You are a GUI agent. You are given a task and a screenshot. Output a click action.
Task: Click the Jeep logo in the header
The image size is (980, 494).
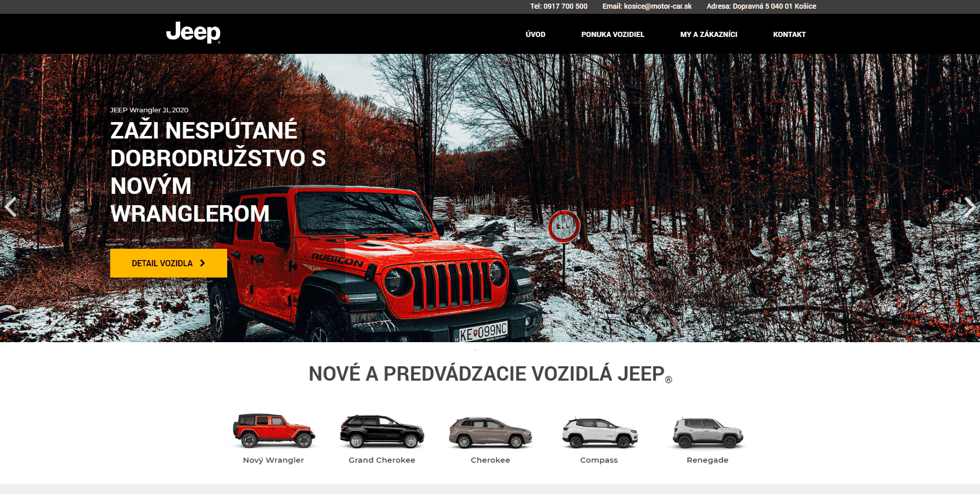point(193,32)
